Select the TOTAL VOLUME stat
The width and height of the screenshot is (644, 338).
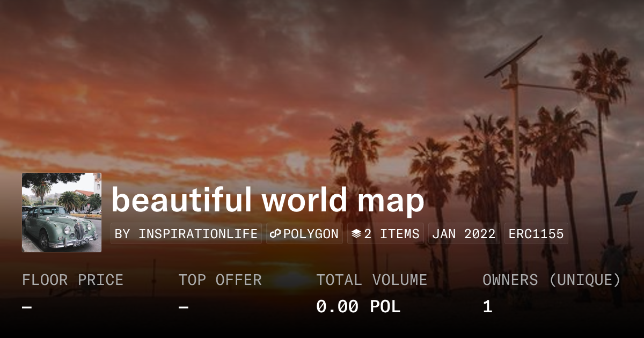(371, 280)
